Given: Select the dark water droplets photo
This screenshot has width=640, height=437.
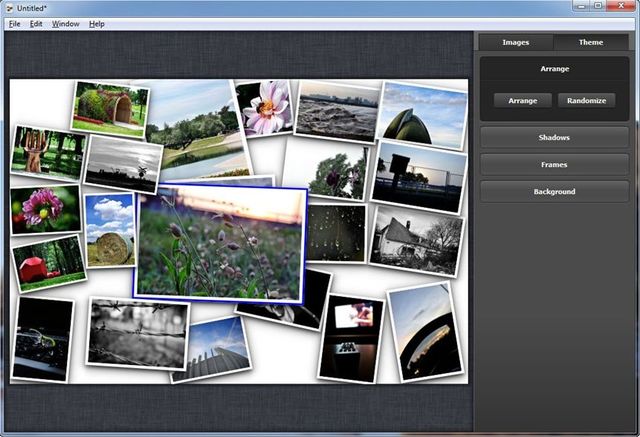Looking at the screenshot, I should pyautogui.click(x=336, y=233).
